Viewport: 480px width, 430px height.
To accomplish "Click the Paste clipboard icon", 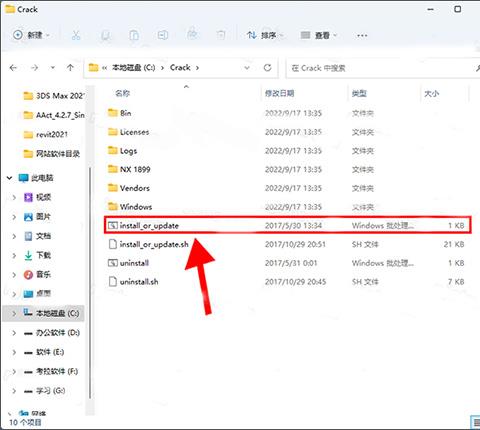I will point(134,35).
